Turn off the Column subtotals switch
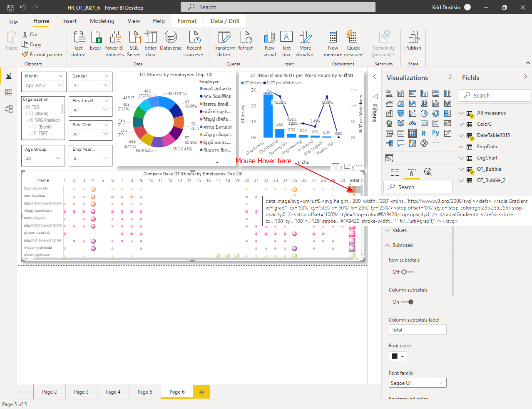Viewport: 532px width, 409px height. (x=407, y=302)
